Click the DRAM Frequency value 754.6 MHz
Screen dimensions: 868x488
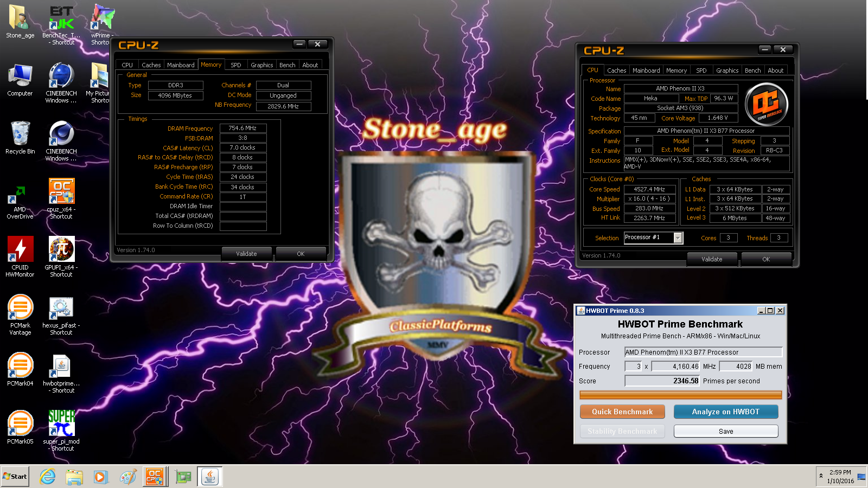point(243,129)
